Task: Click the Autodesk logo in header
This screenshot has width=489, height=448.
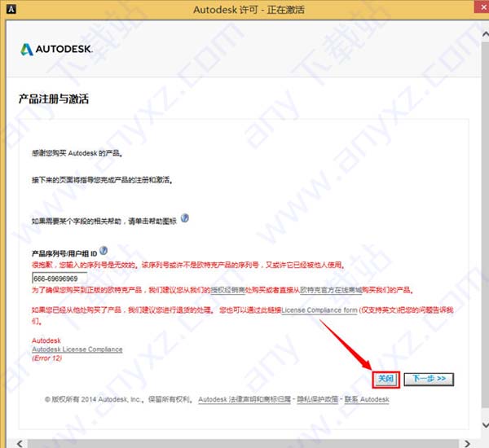Action: click(x=56, y=49)
